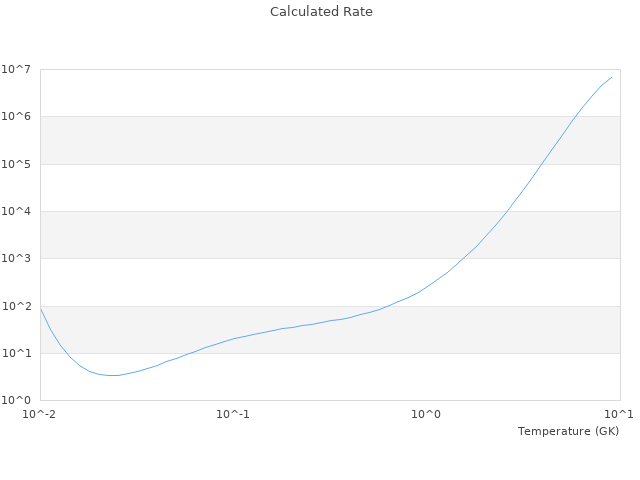Click the top-right end of the blue curve
Screen dimensions: 640x480
612,77
